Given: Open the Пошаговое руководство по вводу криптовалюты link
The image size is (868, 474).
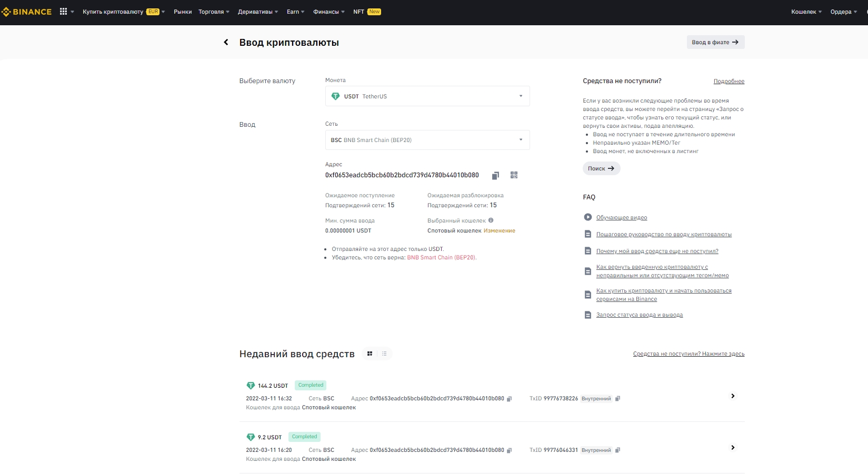Looking at the screenshot, I should [664, 234].
